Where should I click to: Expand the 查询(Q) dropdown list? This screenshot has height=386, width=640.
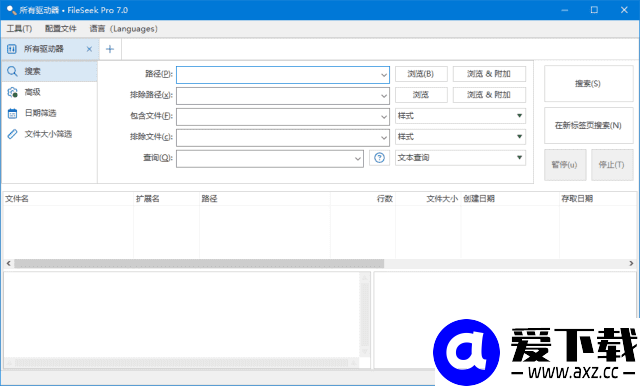coord(358,159)
